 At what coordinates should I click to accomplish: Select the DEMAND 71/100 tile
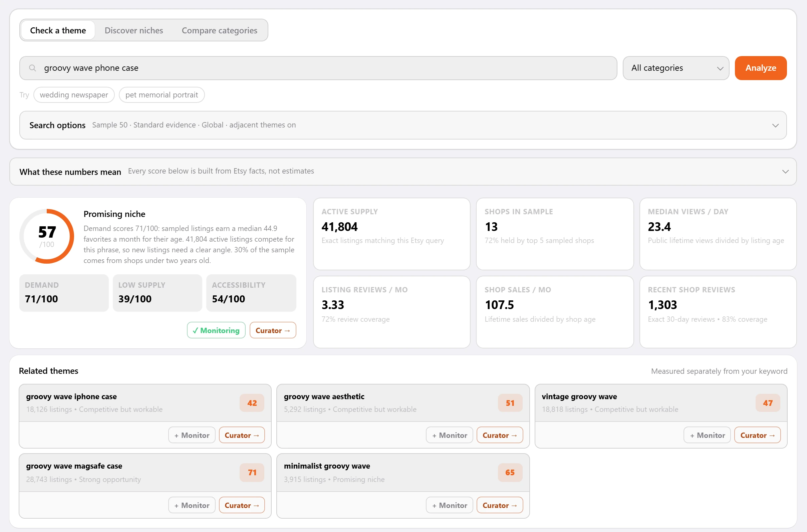point(64,293)
